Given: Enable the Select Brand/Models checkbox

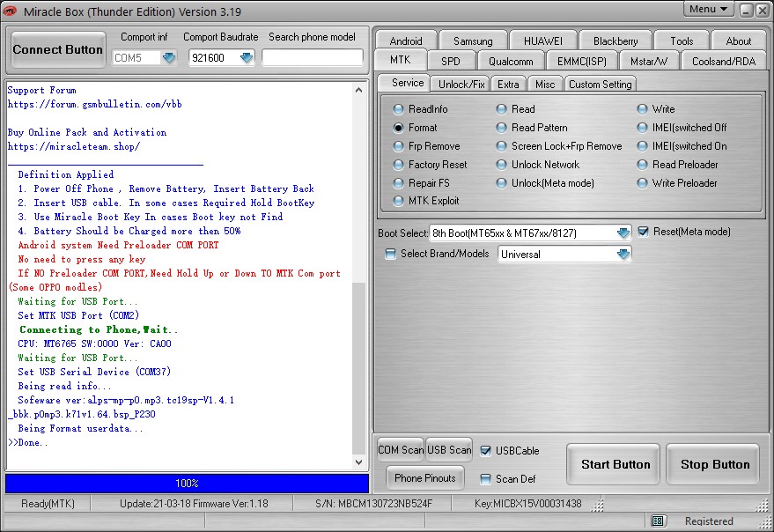Looking at the screenshot, I should (x=390, y=254).
